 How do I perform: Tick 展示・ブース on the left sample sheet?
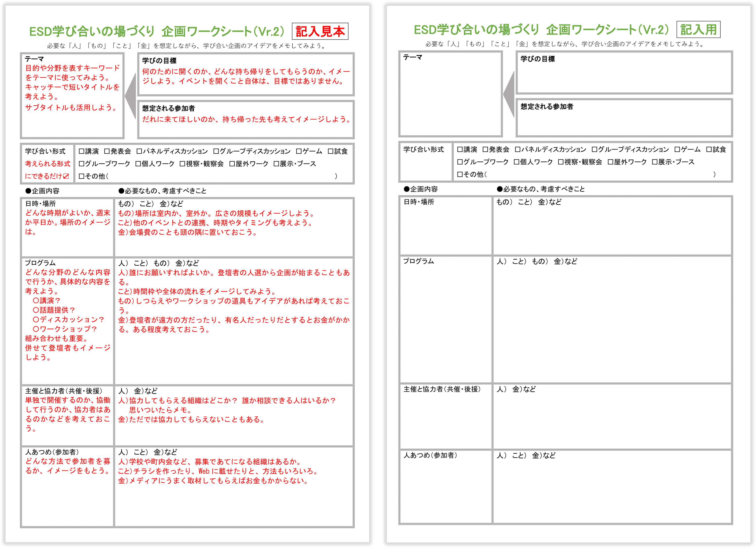click(x=276, y=164)
